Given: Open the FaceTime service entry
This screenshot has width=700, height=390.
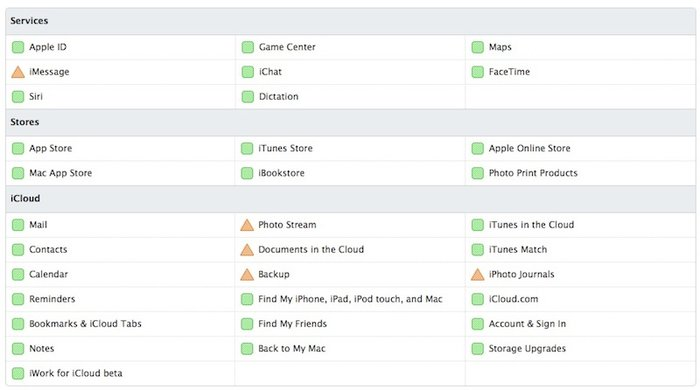Looking at the screenshot, I should pos(509,72).
